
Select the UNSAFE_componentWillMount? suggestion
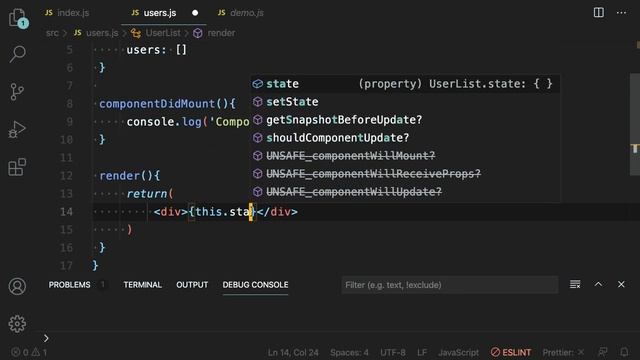404,156
